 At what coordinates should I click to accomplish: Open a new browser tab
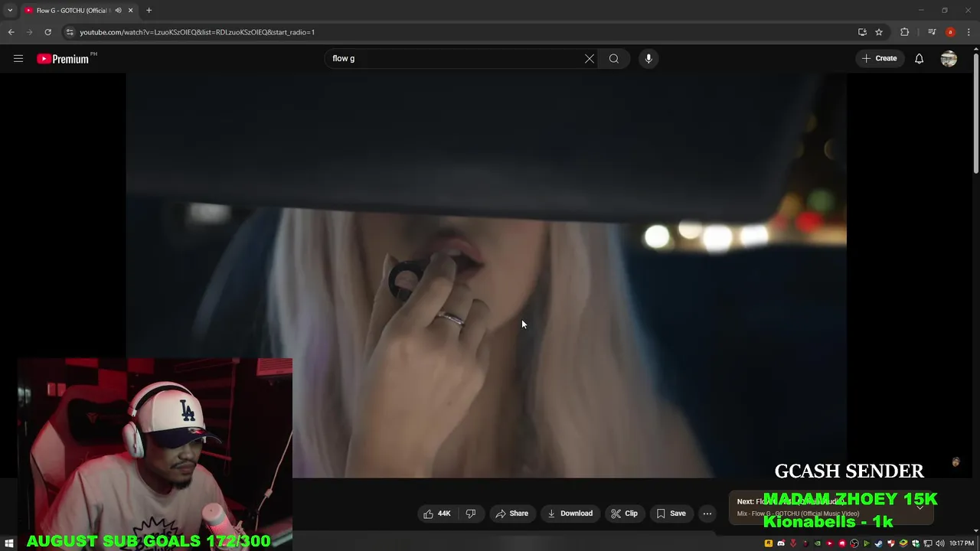click(x=149, y=10)
